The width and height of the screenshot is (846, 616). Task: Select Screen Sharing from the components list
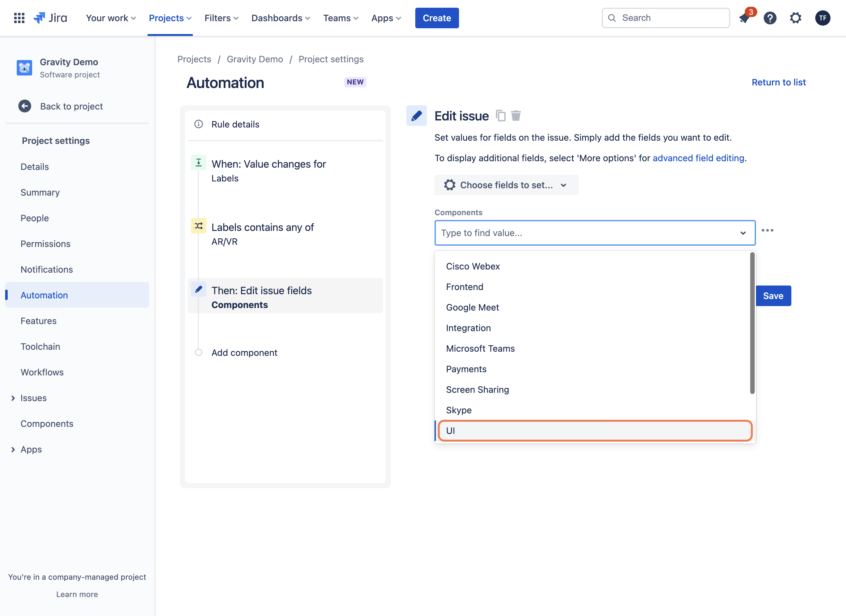(593, 389)
